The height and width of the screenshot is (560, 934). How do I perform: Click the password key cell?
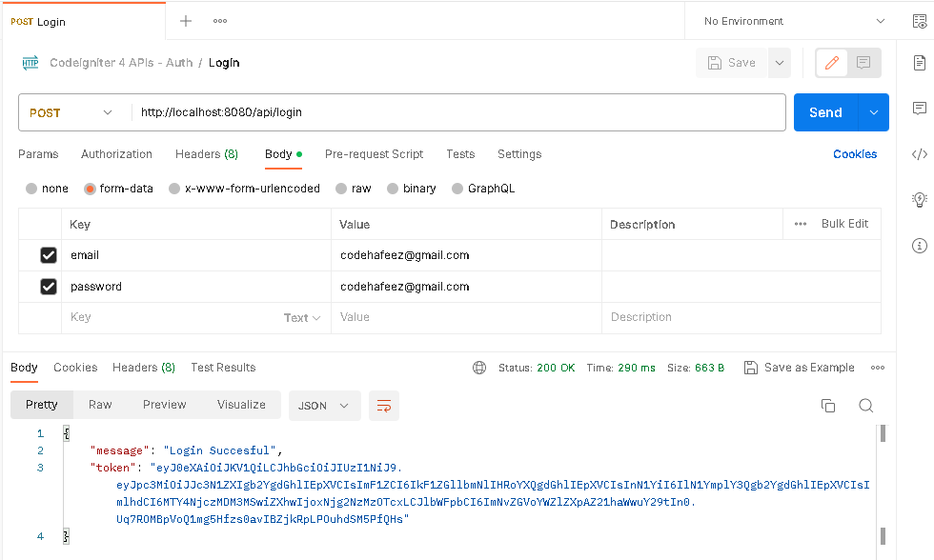(x=196, y=287)
